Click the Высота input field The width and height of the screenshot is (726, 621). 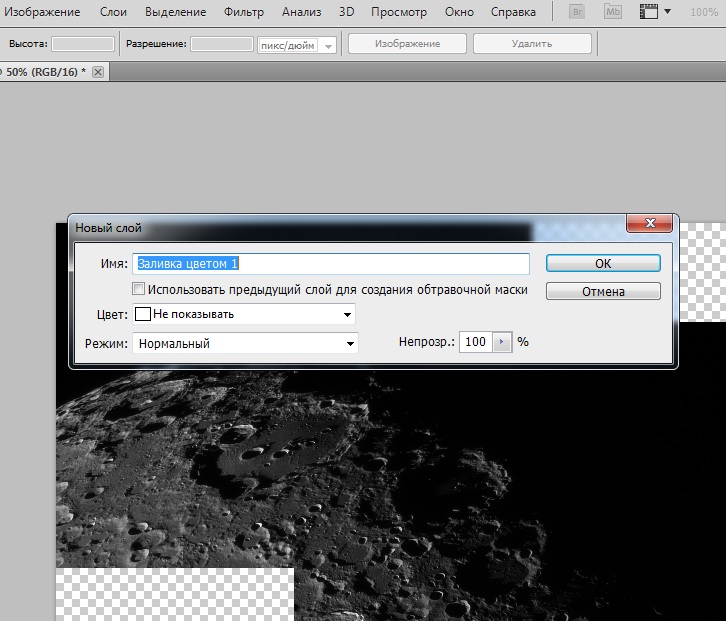83,44
